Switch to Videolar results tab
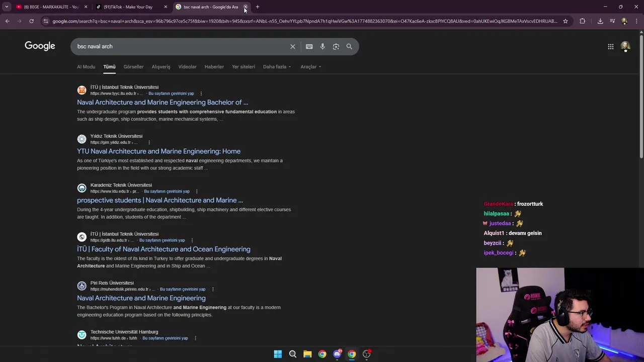The image size is (644, 362). [187, 66]
